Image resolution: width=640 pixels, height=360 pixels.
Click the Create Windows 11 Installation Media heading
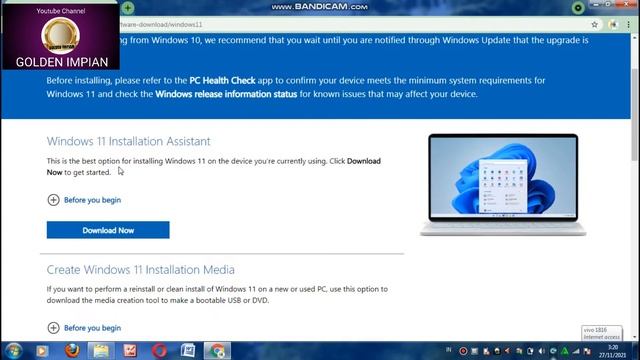pos(140,270)
